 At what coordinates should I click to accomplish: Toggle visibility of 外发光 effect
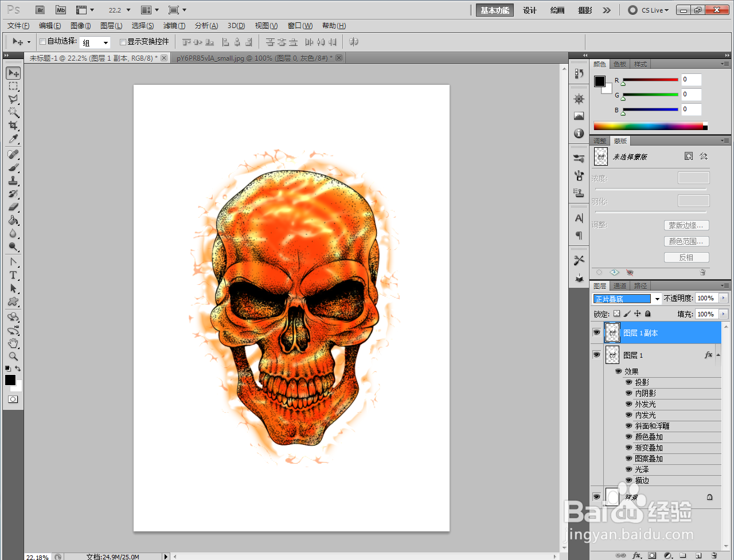(x=629, y=404)
